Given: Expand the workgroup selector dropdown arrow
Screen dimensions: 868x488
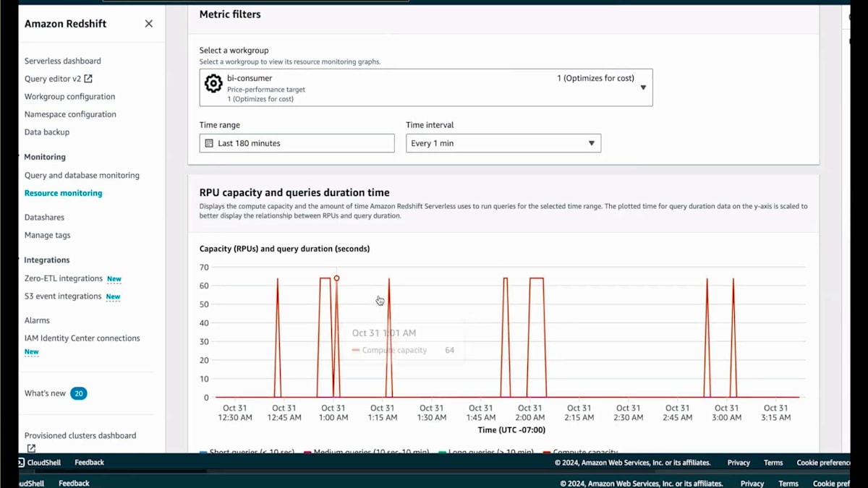Looking at the screenshot, I should (643, 87).
